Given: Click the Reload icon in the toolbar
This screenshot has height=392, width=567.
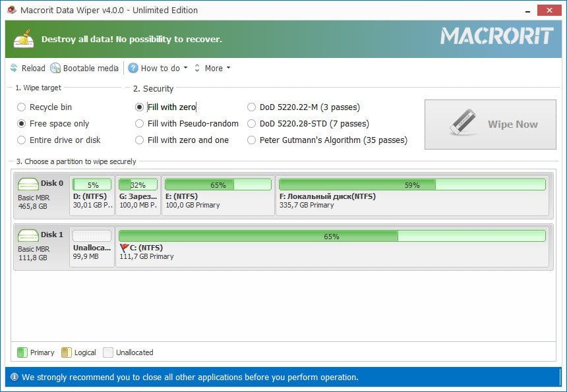Looking at the screenshot, I should 13,68.
